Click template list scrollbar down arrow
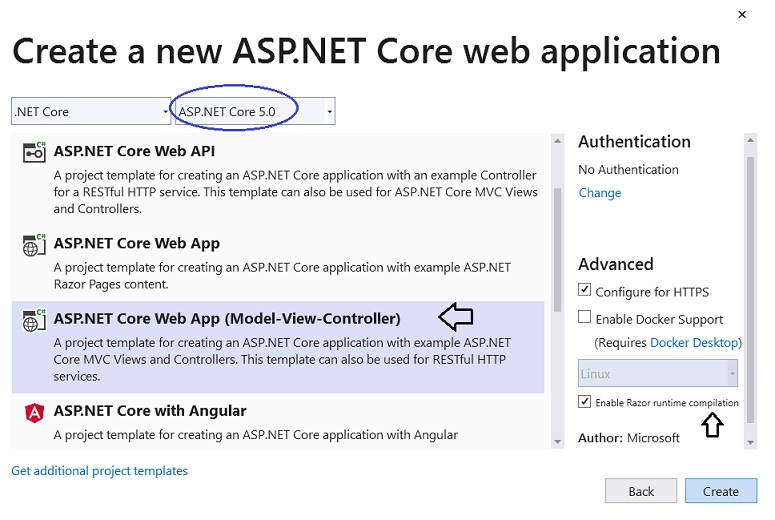 pyautogui.click(x=558, y=441)
